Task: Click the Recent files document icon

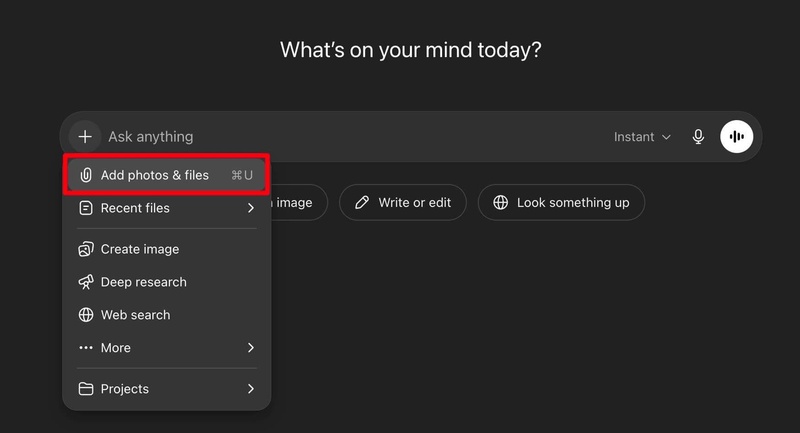Action: [86, 208]
